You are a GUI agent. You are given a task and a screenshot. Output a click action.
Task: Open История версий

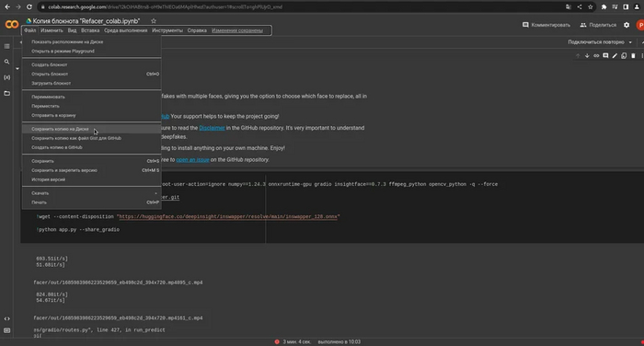click(x=92, y=179)
